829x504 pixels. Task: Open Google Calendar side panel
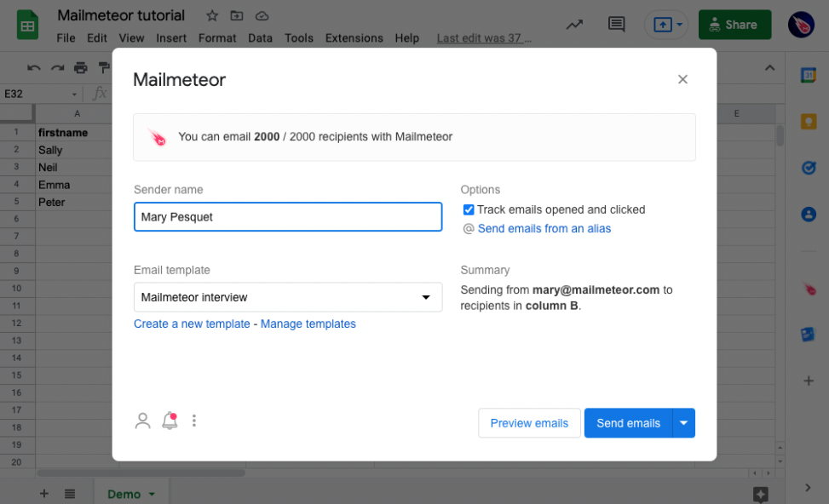pos(809,76)
